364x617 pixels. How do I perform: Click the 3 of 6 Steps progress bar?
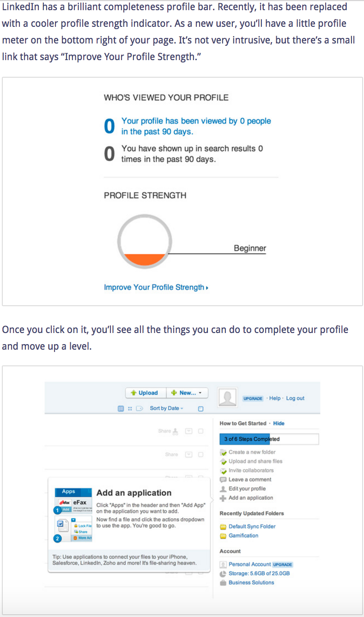pyautogui.click(x=269, y=439)
